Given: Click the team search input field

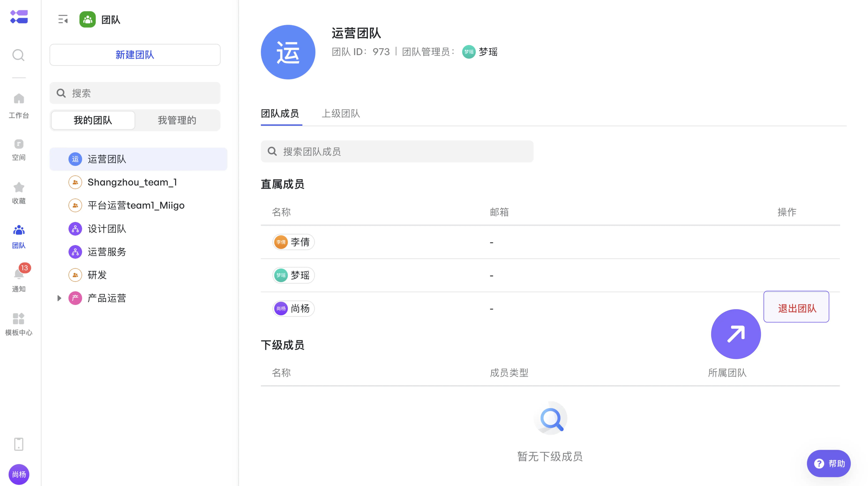Looking at the screenshot, I should [135, 93].
